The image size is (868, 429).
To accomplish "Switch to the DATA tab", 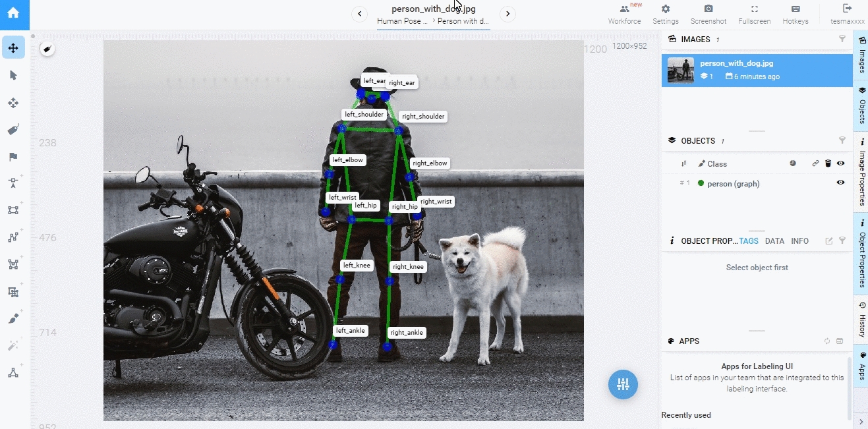I will pos(774,241).
